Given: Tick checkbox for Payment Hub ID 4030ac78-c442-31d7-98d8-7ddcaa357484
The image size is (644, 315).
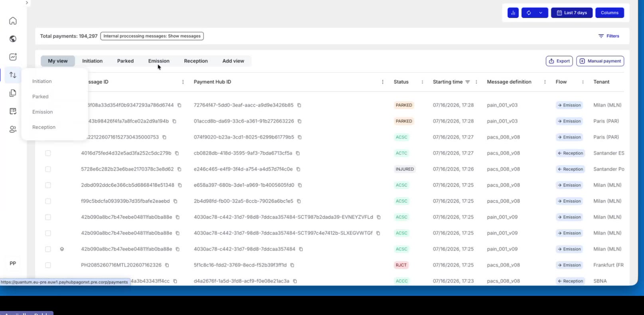Looking at the screenshot, I should (x=48, y=249).
